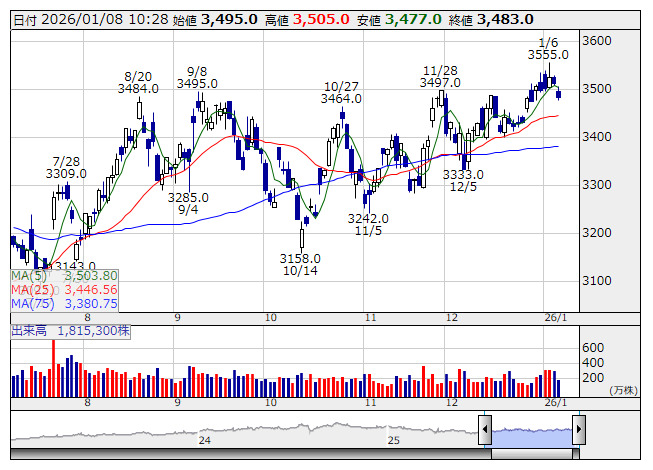Click the 始値 3,495.0 open value

click(x=215, y=20)
